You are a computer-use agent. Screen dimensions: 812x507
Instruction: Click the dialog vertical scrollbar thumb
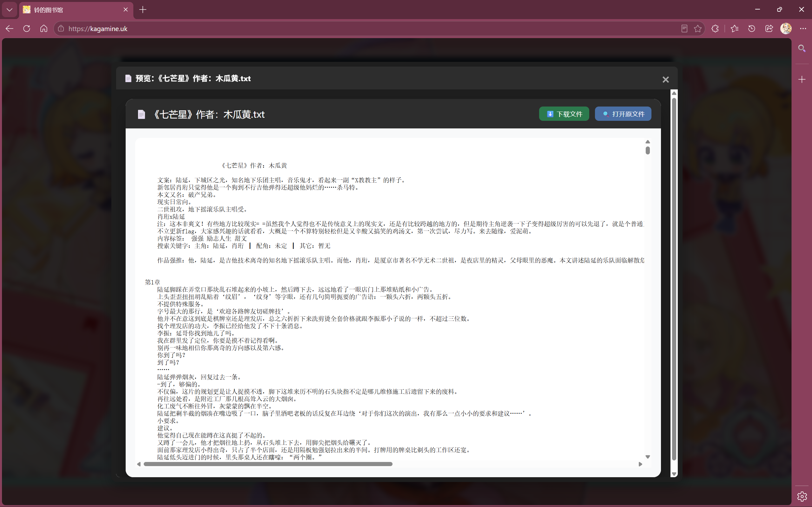pos(674,279)
